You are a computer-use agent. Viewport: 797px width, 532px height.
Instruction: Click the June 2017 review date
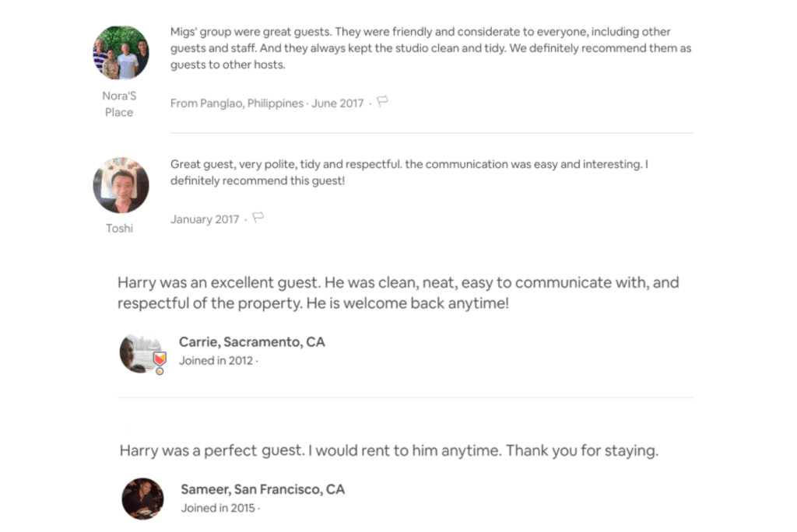tap(337, 103)
